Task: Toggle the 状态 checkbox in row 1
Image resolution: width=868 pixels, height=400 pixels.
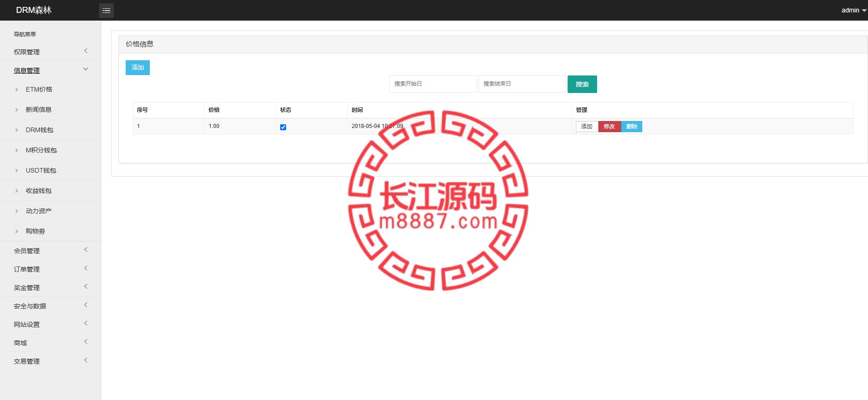Action: [x=283, y=127]
